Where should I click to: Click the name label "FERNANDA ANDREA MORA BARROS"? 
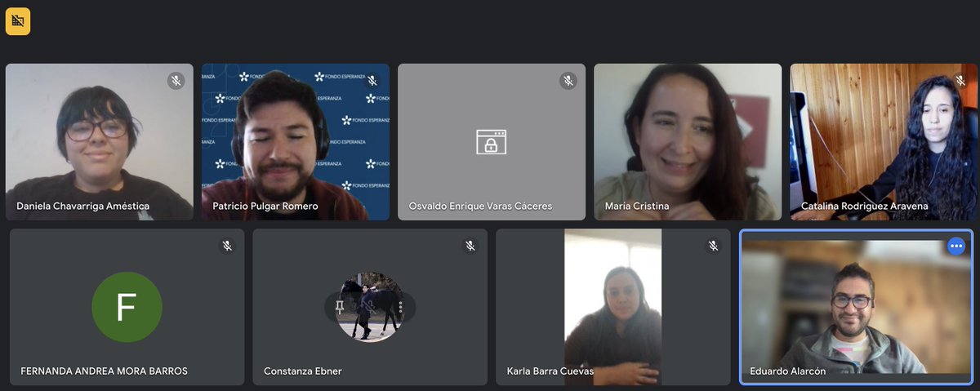pyautogui.click(x=104, y=371)
